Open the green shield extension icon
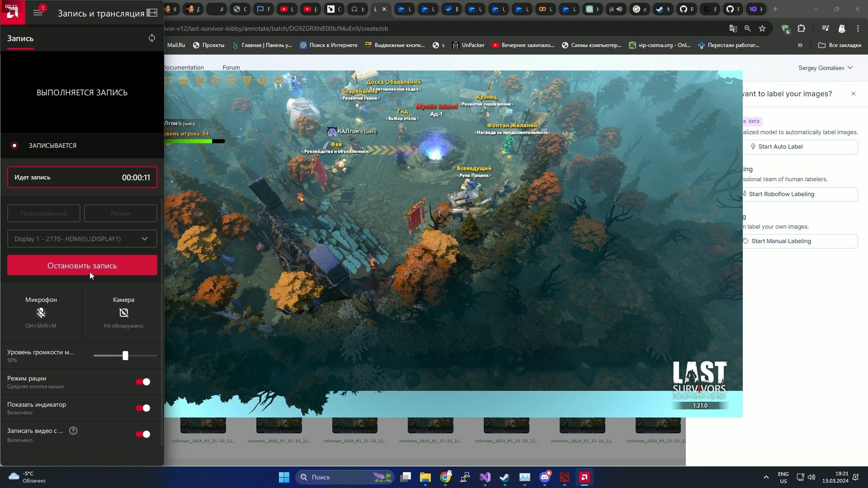The image size is (868, 488). click(785, 28)
